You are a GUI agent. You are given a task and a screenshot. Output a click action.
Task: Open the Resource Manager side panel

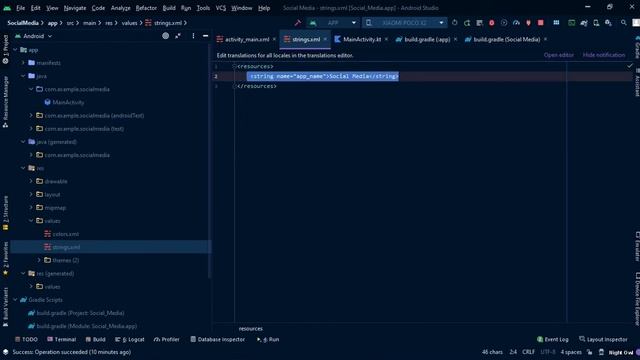(5, 102)
